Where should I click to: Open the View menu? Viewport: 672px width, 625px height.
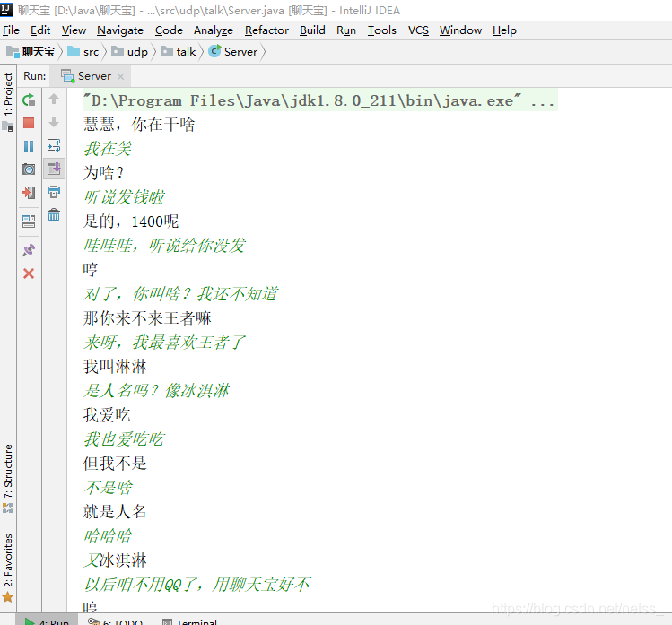point(74,30)
